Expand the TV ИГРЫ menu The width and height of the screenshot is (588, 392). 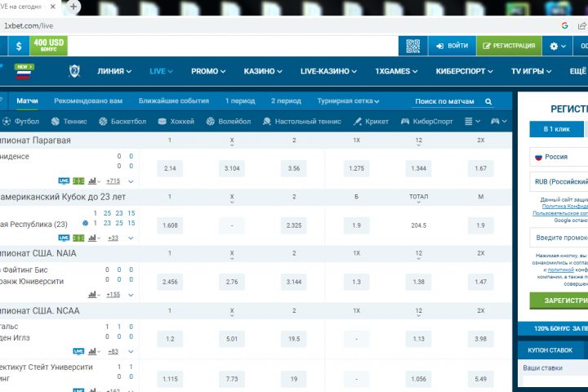coord(532,71)
